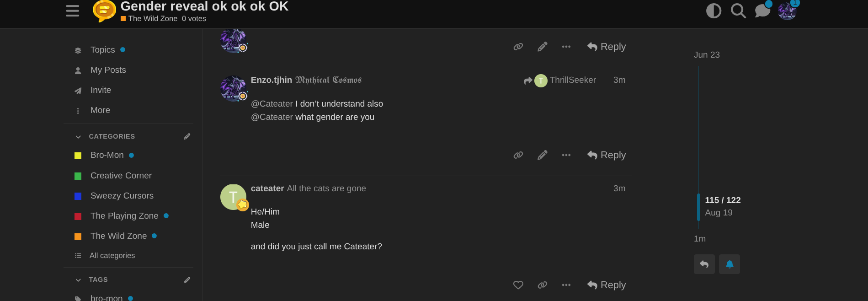Open Topics in the sidebar

click(102, 50)
